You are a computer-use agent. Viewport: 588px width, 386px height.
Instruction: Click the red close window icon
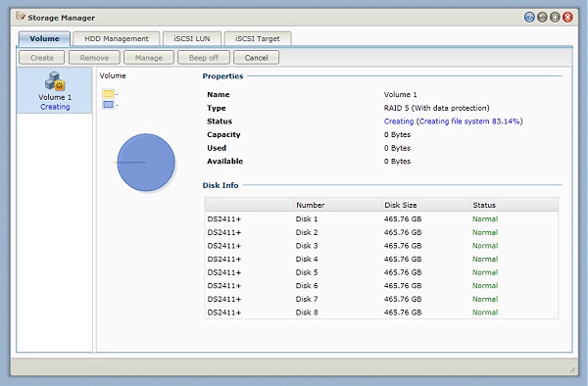(567, 18)
